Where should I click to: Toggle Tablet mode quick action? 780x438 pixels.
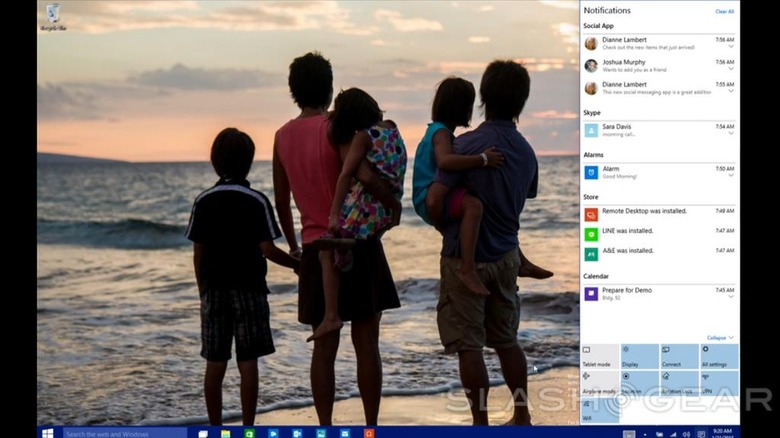pyautogui.click(x=600, y=356)
